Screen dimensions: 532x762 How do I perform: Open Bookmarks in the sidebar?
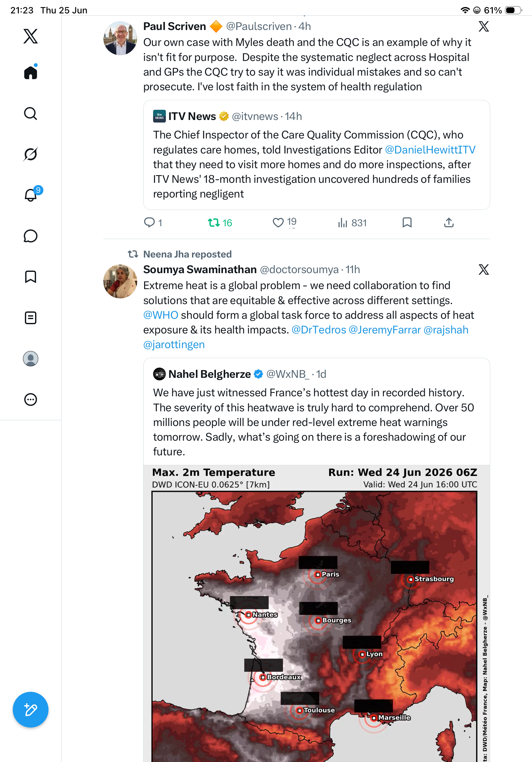tap(31, 277)
